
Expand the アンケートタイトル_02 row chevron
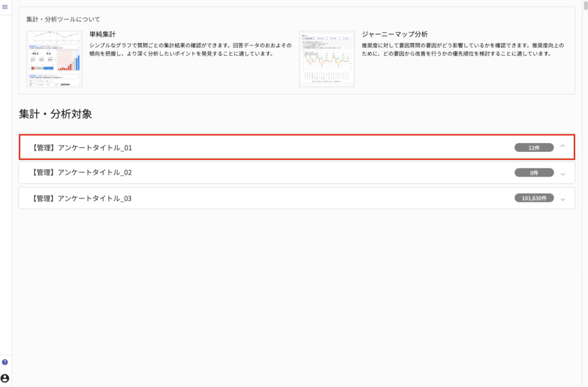pyautogui.click(x=563, y=174)
